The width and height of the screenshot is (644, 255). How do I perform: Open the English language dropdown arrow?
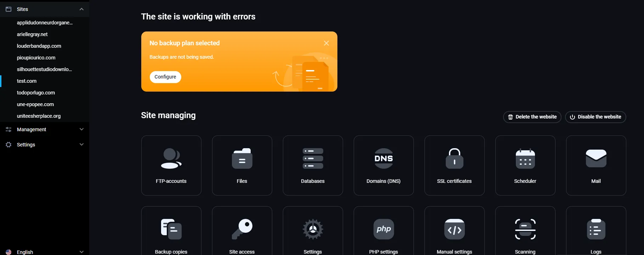pos(81,252)
